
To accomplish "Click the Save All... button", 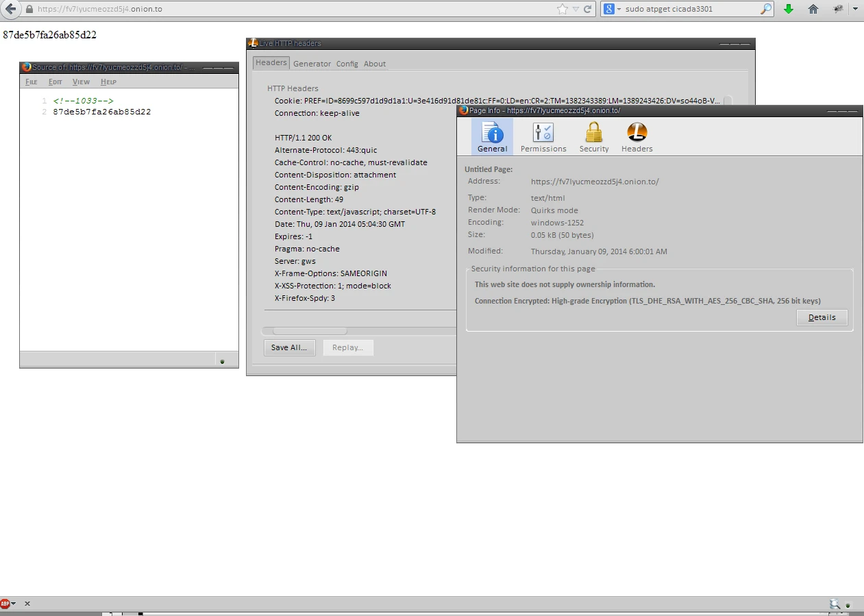I will pos(288,347).
